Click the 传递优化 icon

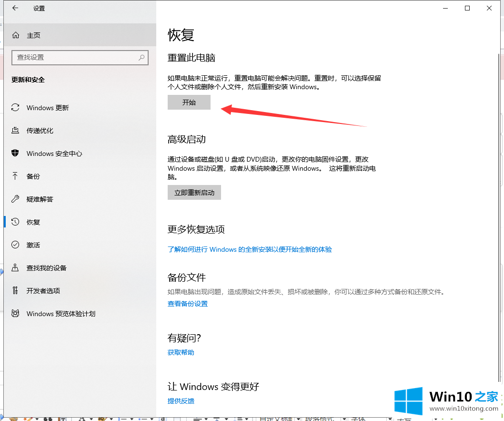click(x=15, y=130)
